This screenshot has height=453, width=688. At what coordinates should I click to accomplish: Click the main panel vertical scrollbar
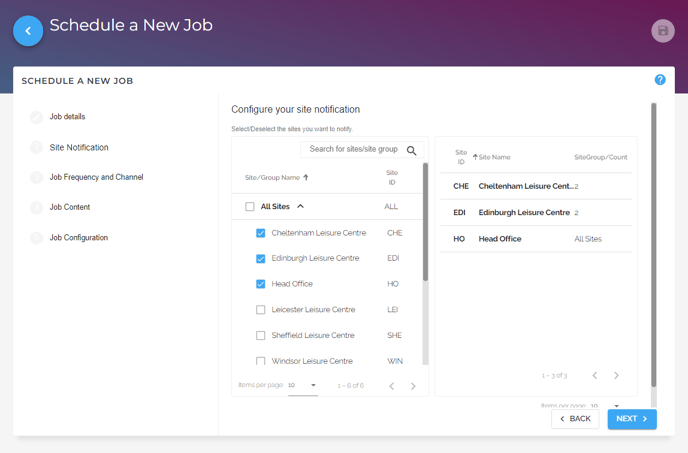654,245
